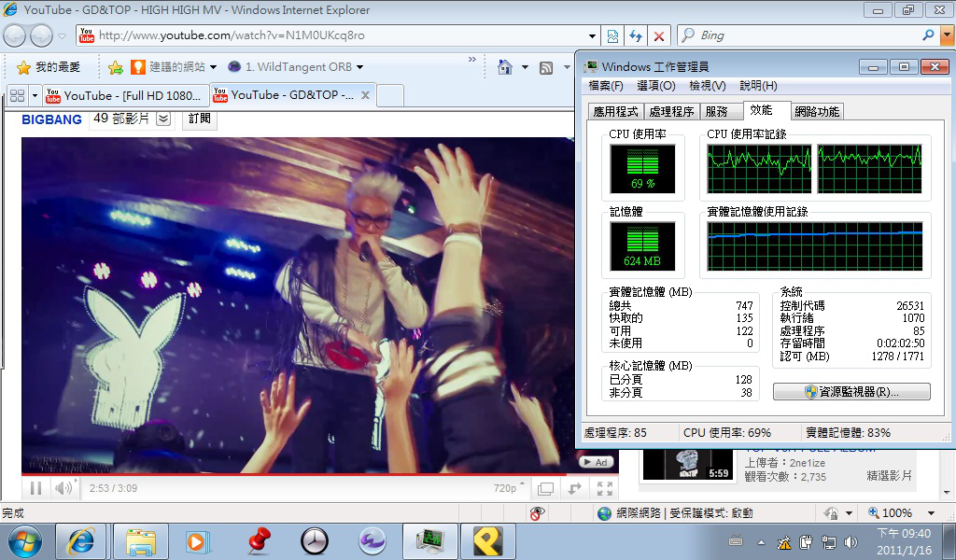Expand the address bar history dropdown

[591, 36]
